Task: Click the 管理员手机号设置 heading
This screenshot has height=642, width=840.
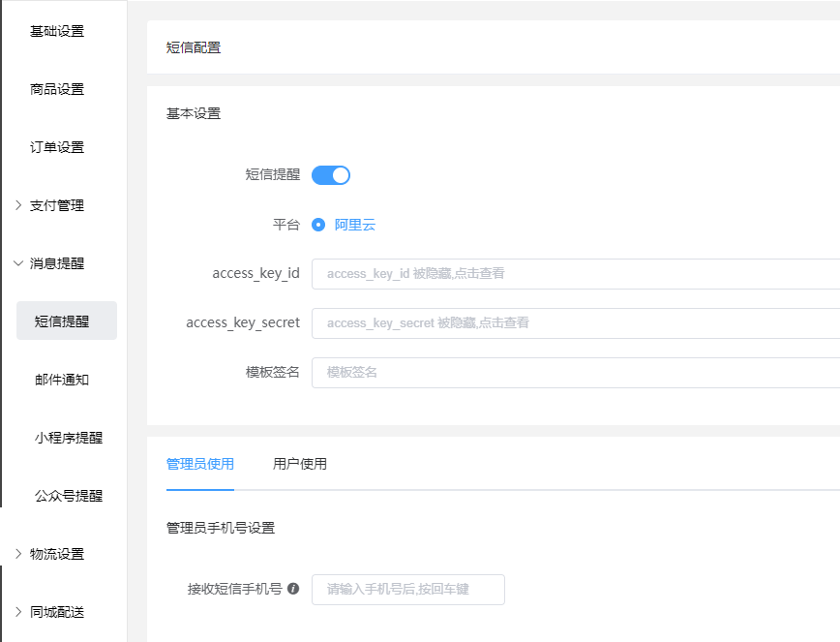Action: click(221, 528)
